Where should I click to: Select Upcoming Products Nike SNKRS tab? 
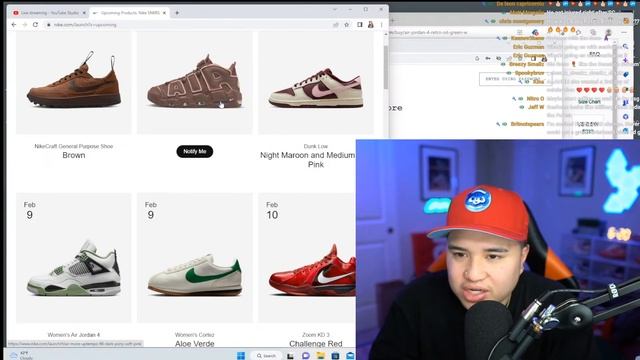(x=129, y=13)
